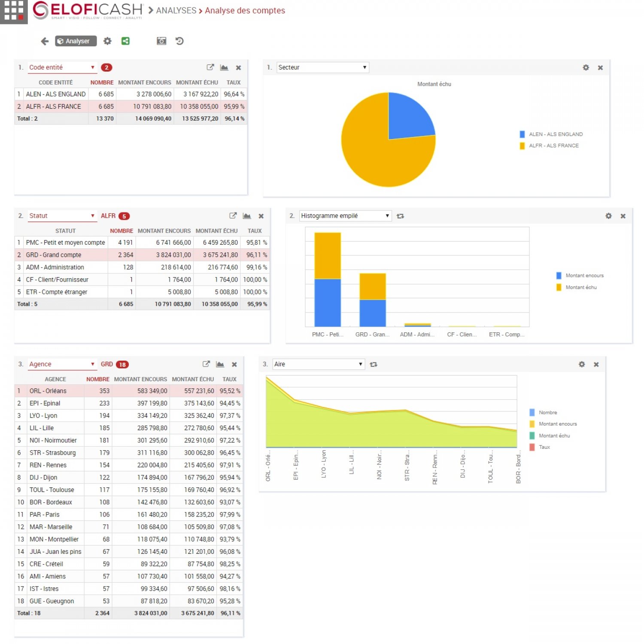Click the PMC stacked bar in histogram
Viewport: 644px width, 644px height.
(x=328, y=279)
